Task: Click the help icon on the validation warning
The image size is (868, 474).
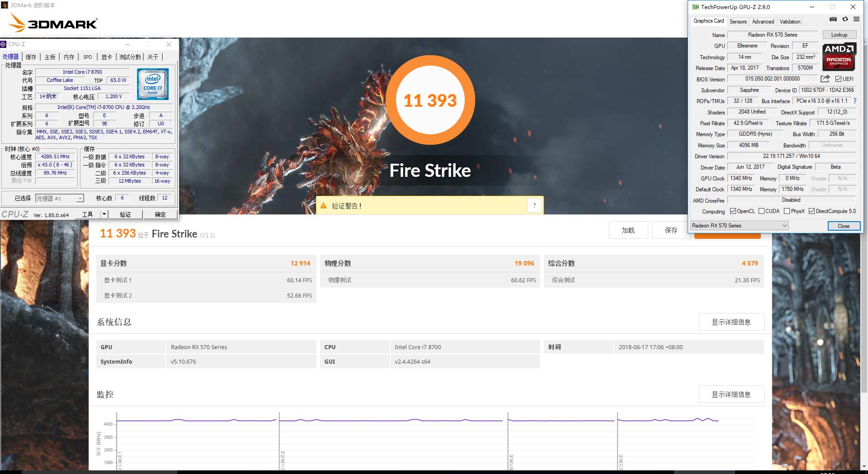Action: (534, 205)
